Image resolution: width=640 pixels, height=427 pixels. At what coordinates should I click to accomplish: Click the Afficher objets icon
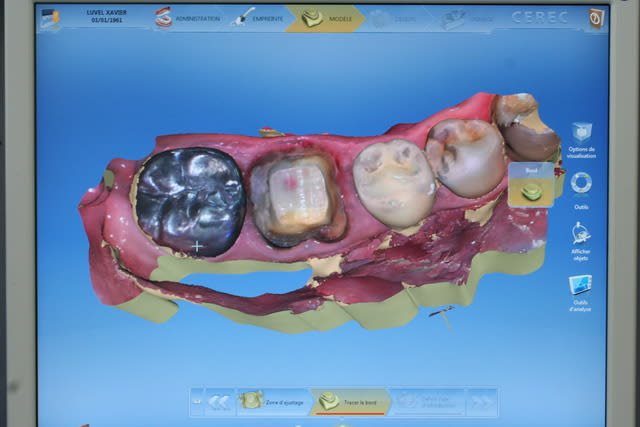(x=581, y=235)
